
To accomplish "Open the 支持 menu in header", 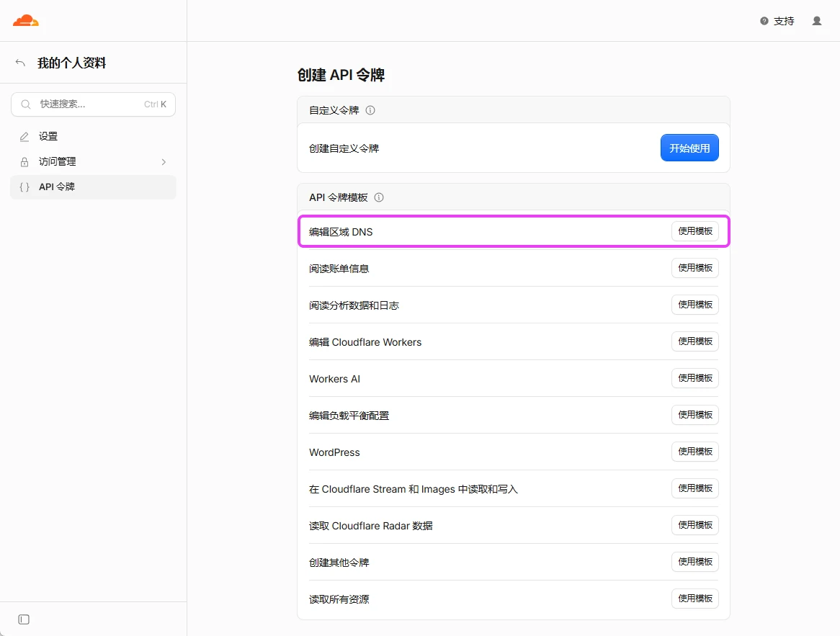I will pos(777,21).
